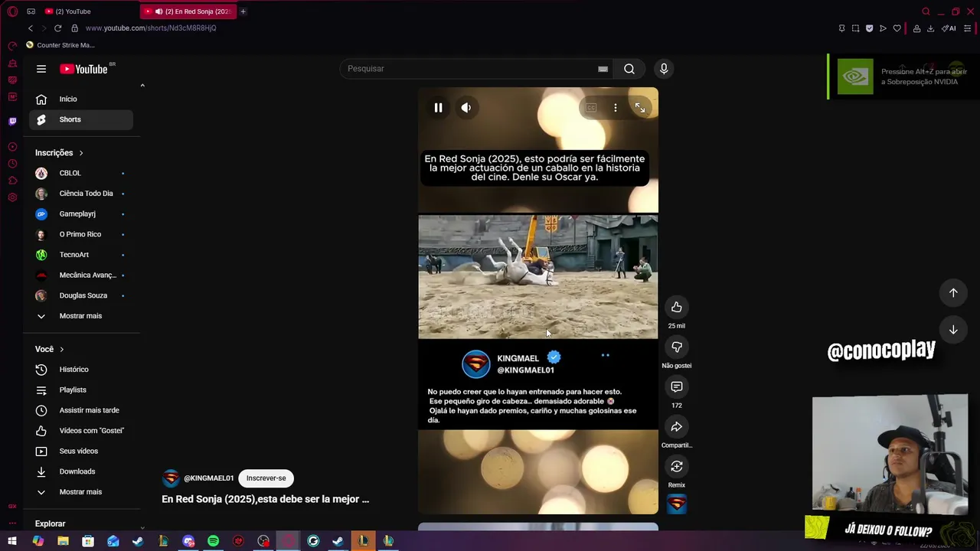Expand Você list with lower Mostrar mais
This screenshot has width=980, height=551.
coord(81,492)
